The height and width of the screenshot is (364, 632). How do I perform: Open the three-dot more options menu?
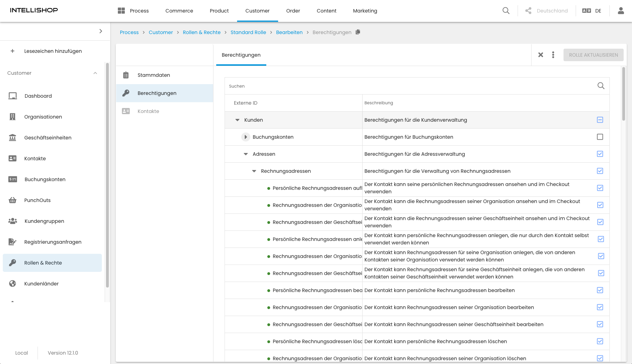pyautogui.click(x=553, y=55)
